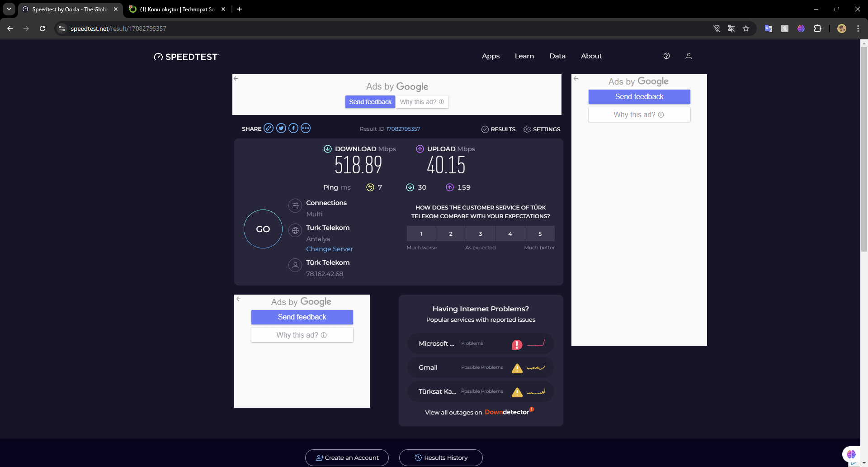Open the Apps menu

click(x=491, y=56)
